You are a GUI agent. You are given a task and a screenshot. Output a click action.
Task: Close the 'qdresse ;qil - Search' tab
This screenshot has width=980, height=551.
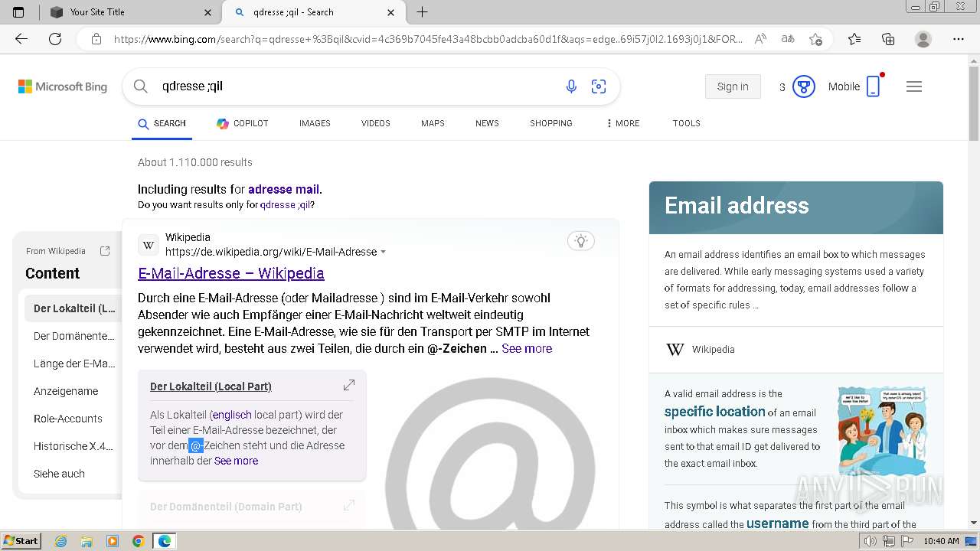pos(391,12)
